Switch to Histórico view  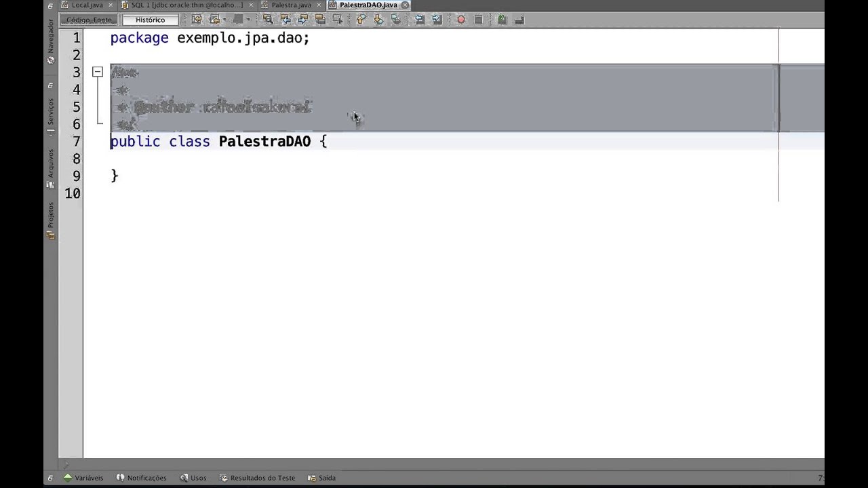(150, 20)
